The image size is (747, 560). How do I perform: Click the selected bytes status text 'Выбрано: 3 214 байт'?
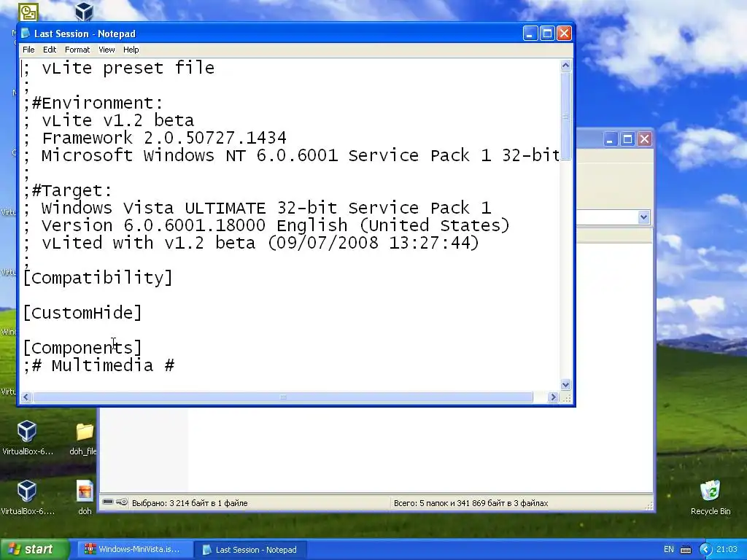coord(190,503)
